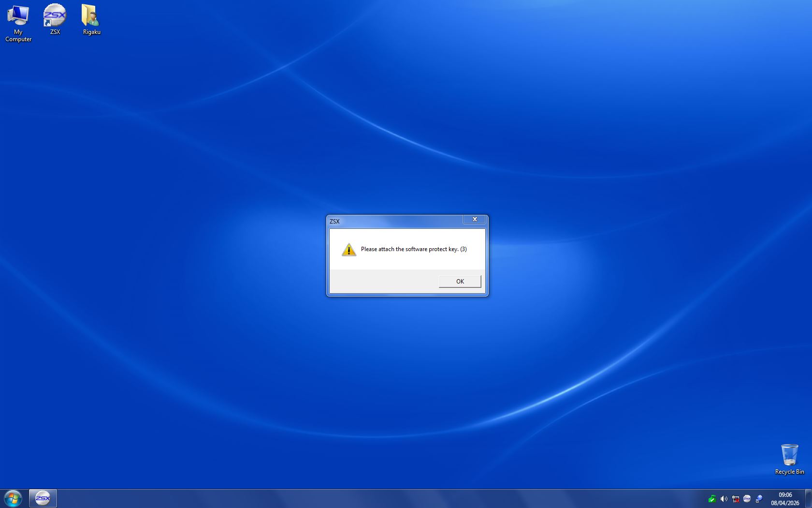
Task: Click the blue information balloon tray icon
Action: click(x=759, y=499)
